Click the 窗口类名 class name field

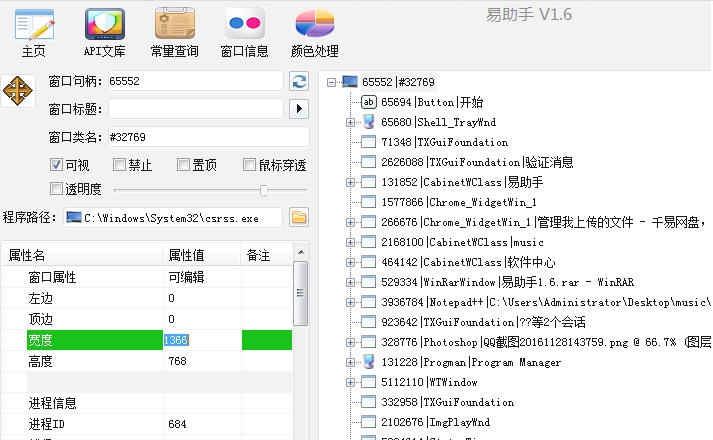pos(209,137)
